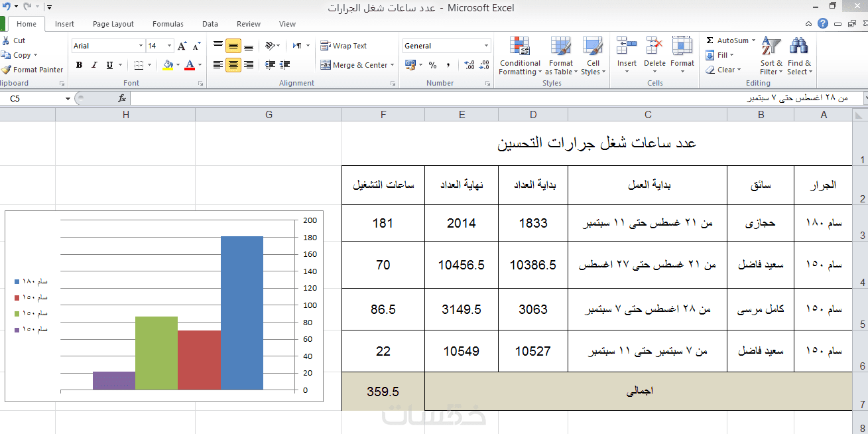
Task: Open the Merge & Center dropdown arrow
Action: click(392, 65)
